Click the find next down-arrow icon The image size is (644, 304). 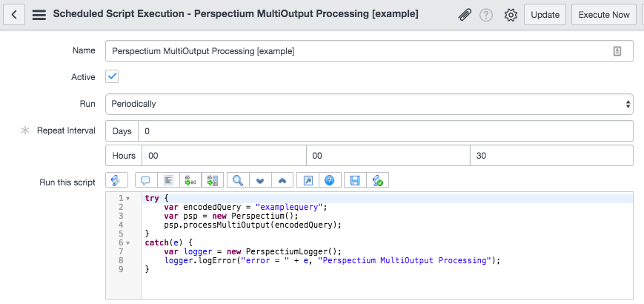[260, 180]
